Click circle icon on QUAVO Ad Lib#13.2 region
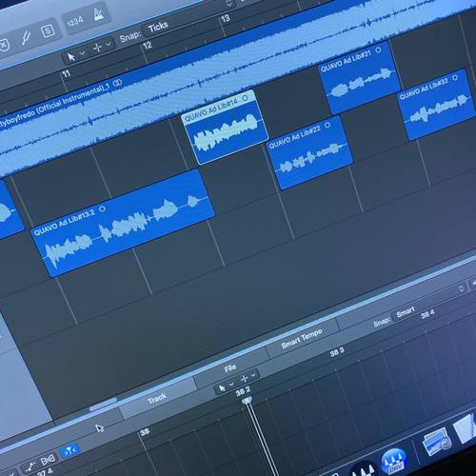 tap(102, 209)
